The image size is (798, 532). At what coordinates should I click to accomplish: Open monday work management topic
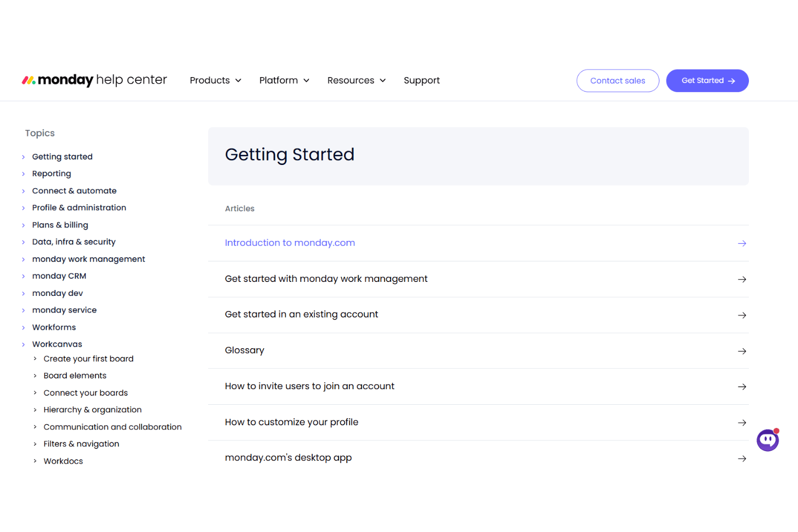[x=88, y=259]
